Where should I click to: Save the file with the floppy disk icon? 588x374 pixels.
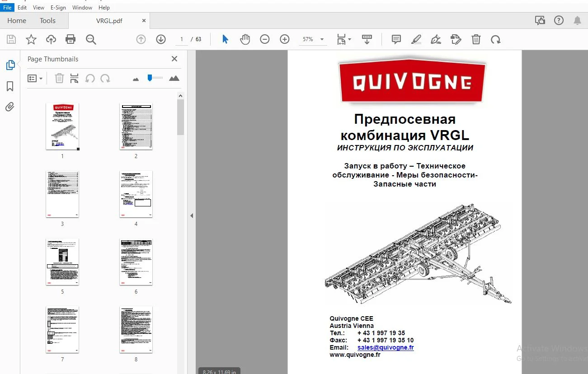(x=11, y=39)
